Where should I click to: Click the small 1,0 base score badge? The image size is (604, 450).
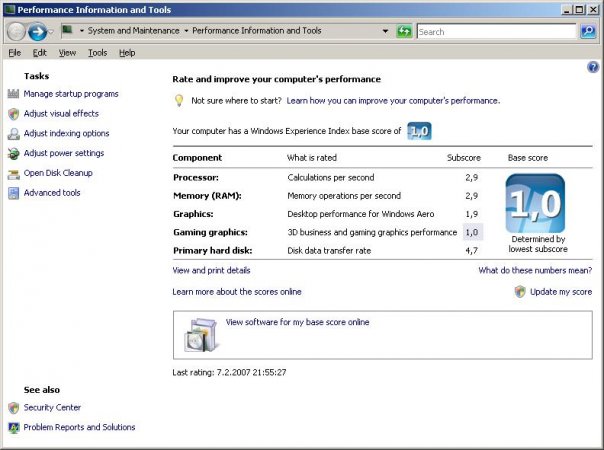(x=419, y=131)
